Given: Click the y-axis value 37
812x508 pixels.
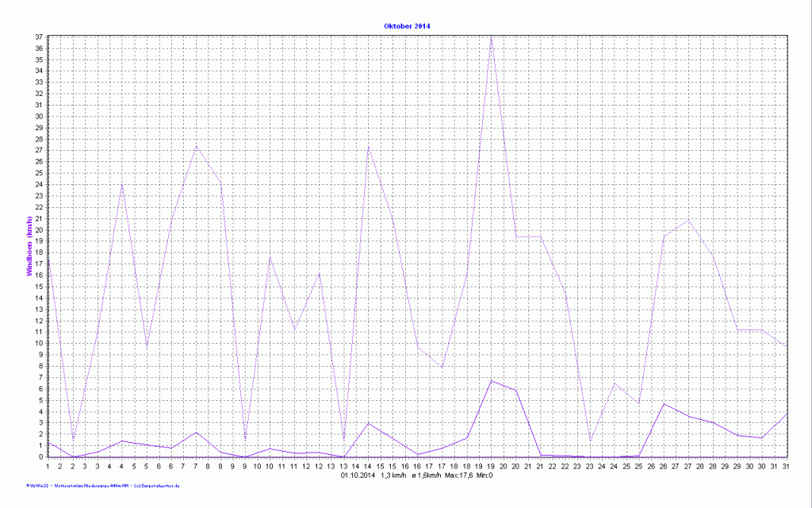Looking at the screenshot, I should pyautogui.click(x=39, y=37).
